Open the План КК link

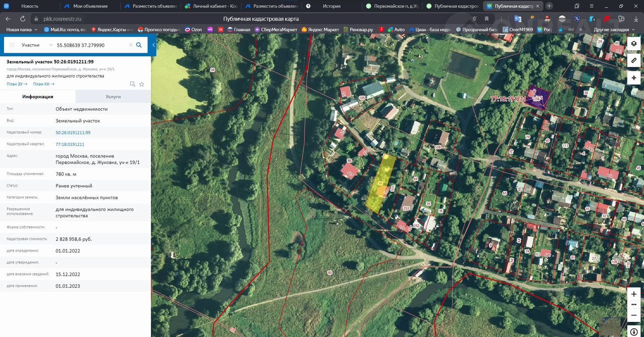pyautogui.click(x=43, y=84)
